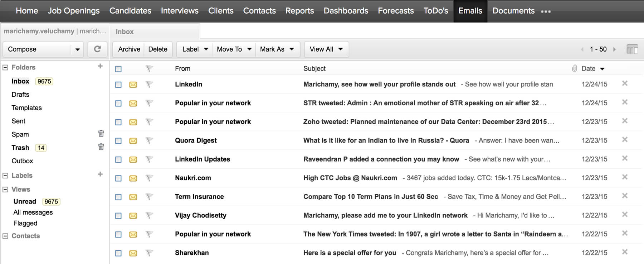The height and width of the screenshot is (264, 644).
Task: Click the Delete button
Action: point(158,49)
